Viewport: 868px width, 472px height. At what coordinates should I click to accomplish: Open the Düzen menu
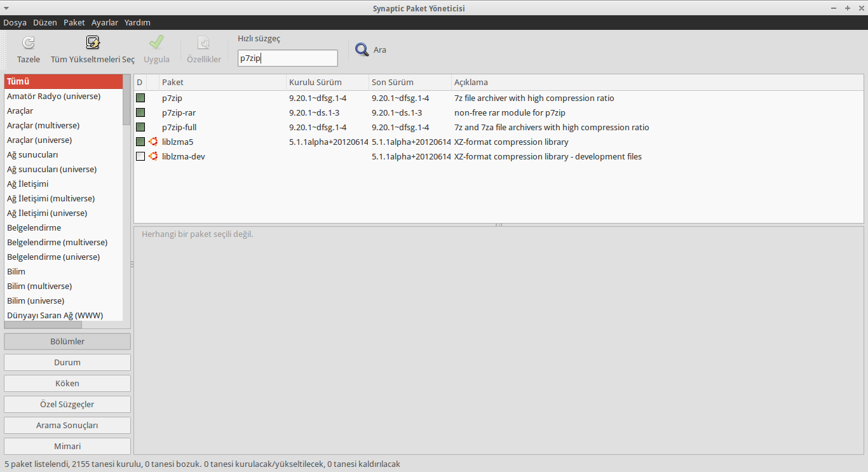coord(45,22)
